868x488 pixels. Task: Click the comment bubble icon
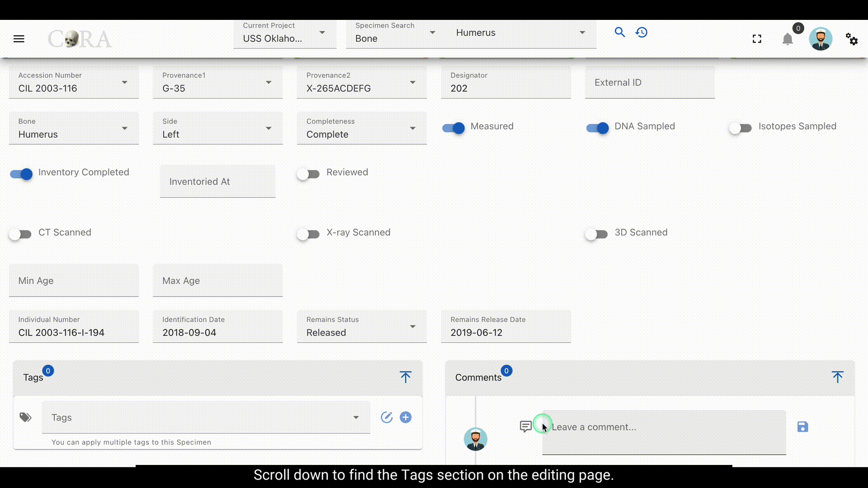[x=526, y=427]
